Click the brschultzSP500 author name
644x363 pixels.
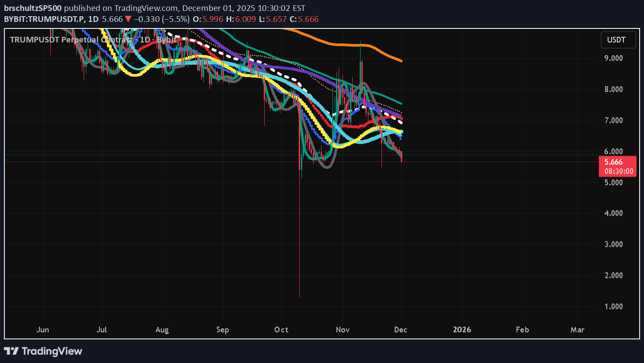pyautogui.click(x=33, y=8)
